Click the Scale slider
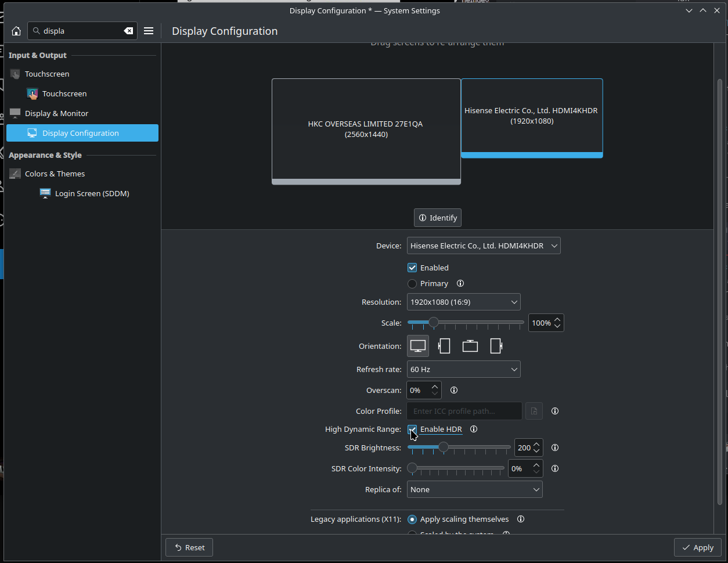This screenshot has width=728, height=563. pos(466,323)
